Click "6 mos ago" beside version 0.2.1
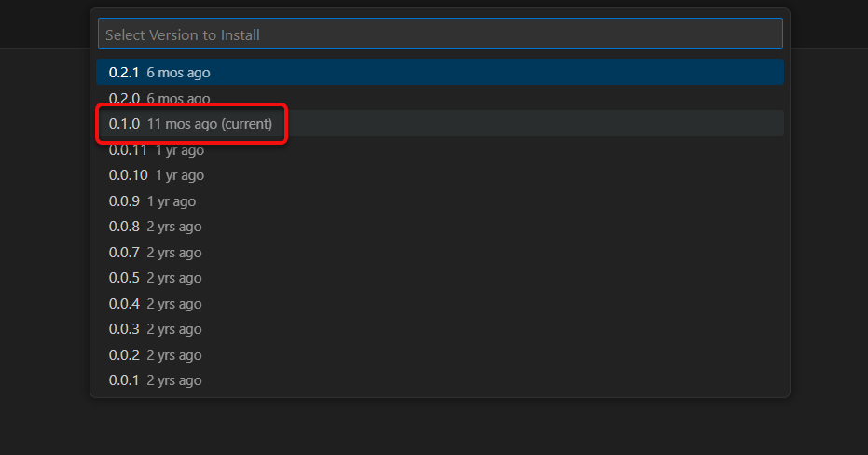Screen dimensions: 868x455 [x=178, y=72]
